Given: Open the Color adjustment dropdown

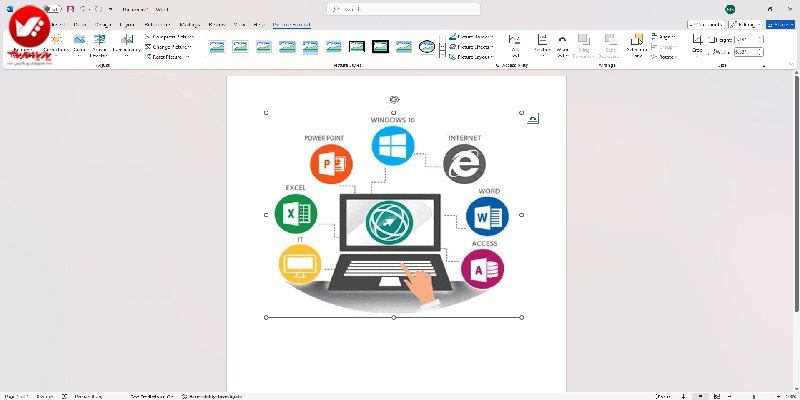Looking at the screenshot, I should pyautogui.click(x=79, y=45).
